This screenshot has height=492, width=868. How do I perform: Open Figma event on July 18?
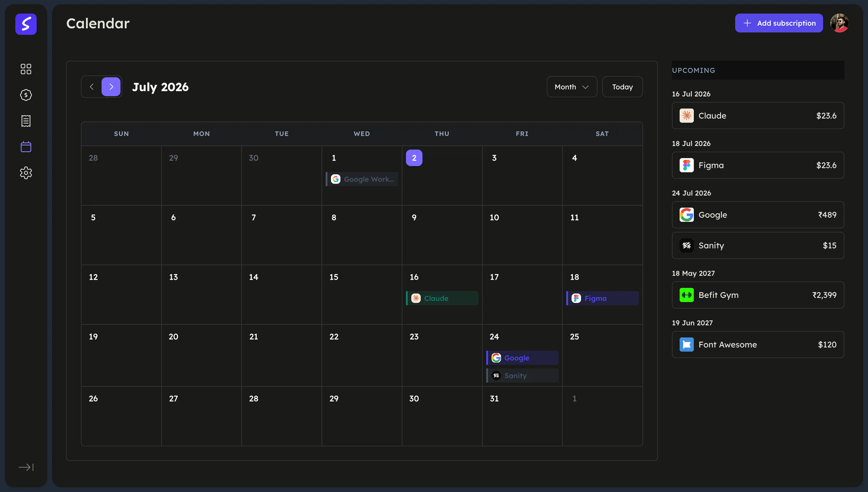coord(602,299)
